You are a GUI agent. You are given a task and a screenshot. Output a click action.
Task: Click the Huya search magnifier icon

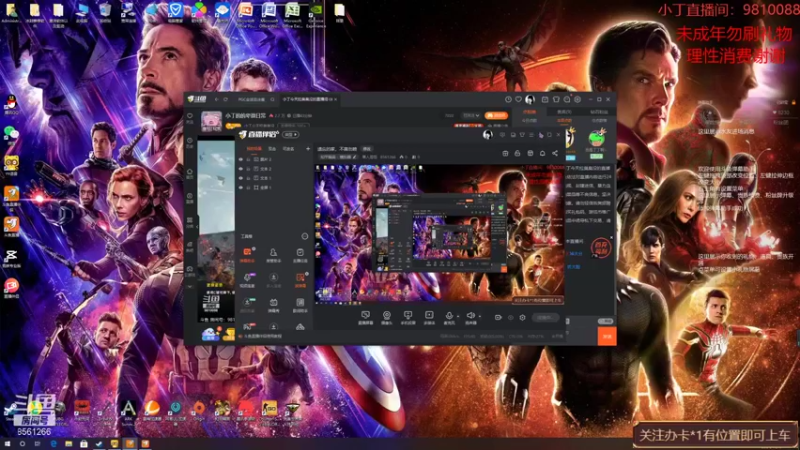pyautogui.click(x=273, y=99)
